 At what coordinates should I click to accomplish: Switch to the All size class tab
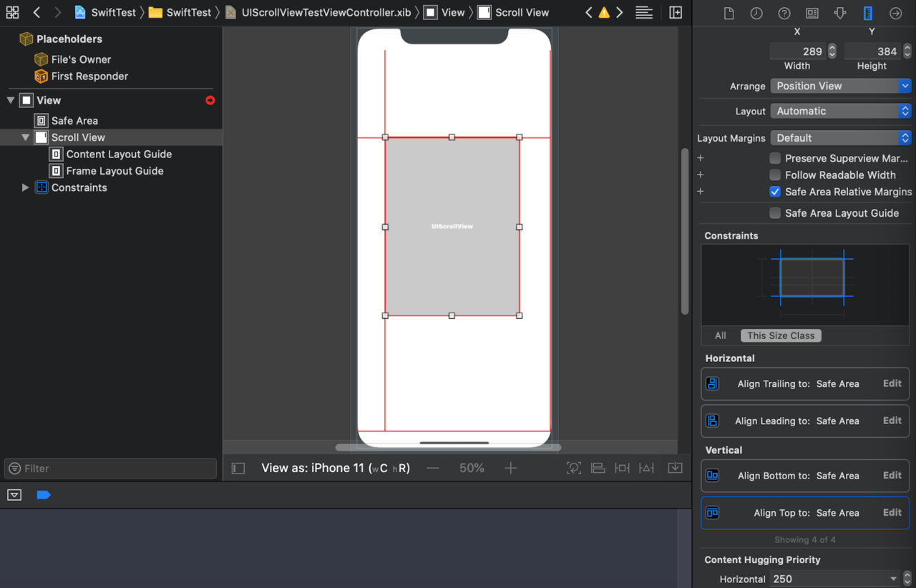719,335
